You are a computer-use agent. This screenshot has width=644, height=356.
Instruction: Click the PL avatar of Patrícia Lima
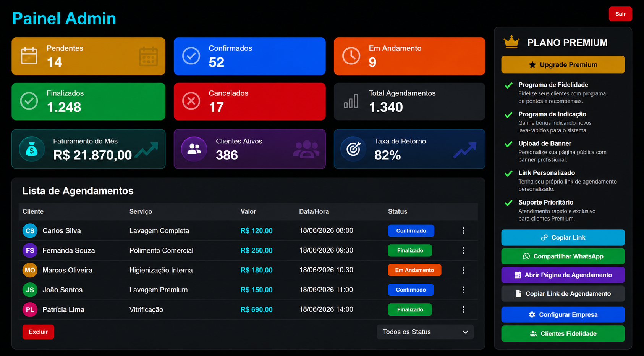point(30,309)
